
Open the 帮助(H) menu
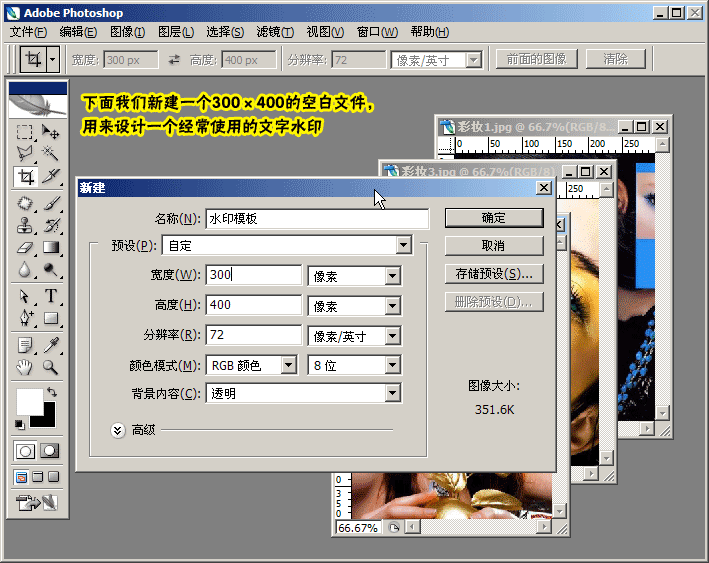430,32
